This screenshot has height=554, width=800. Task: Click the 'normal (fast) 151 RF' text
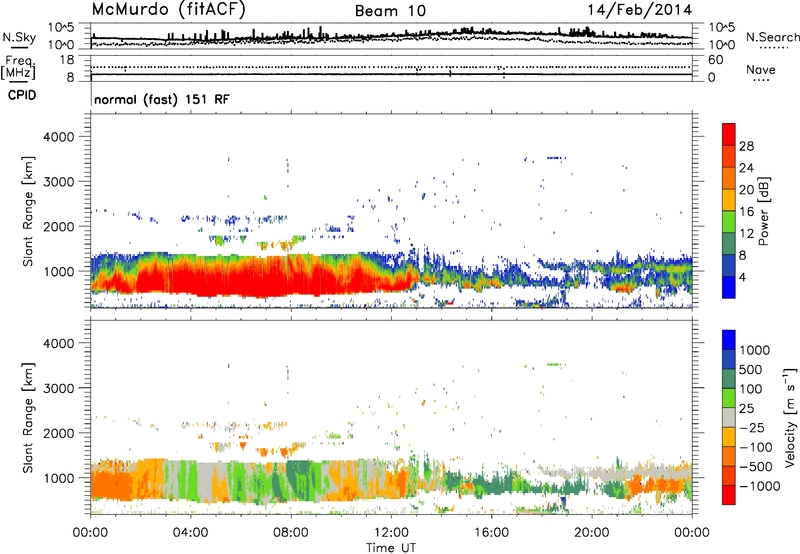[x=162, y=99]
